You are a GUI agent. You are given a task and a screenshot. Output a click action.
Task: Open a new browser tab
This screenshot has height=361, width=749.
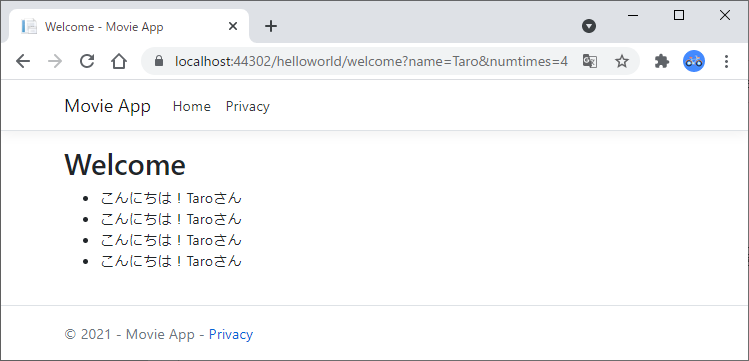point(271,26)
